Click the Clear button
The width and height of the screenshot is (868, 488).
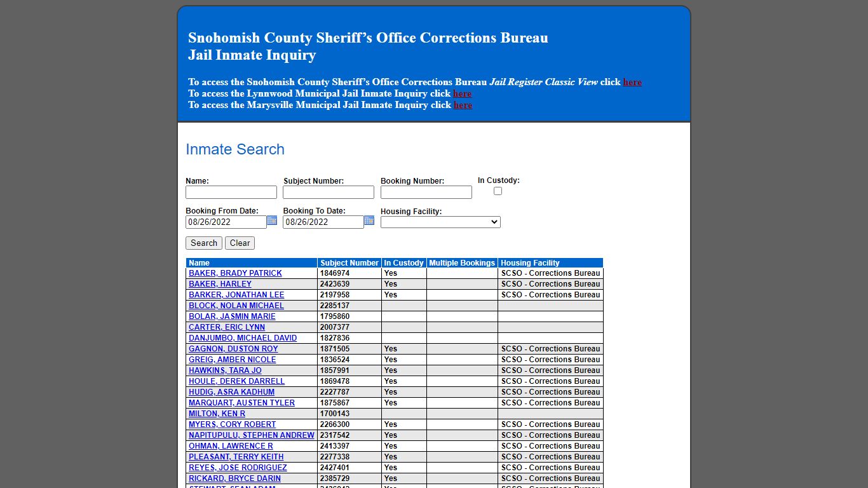point(240,243)
